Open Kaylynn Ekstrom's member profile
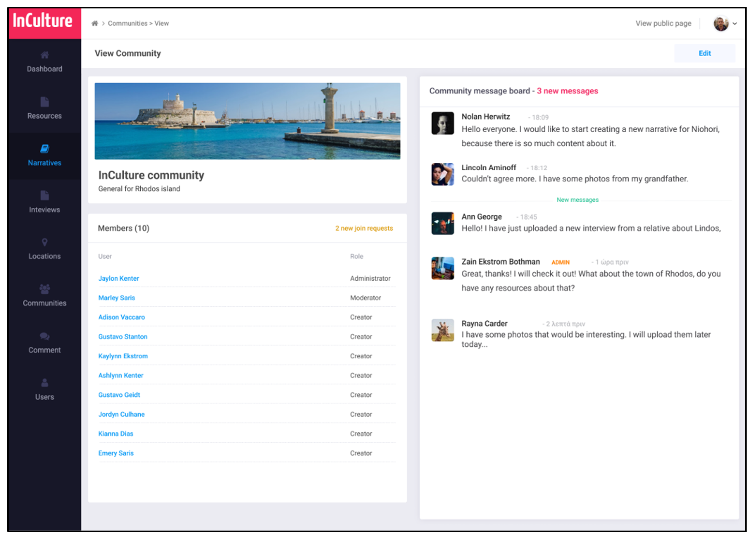 coord(123,356)
